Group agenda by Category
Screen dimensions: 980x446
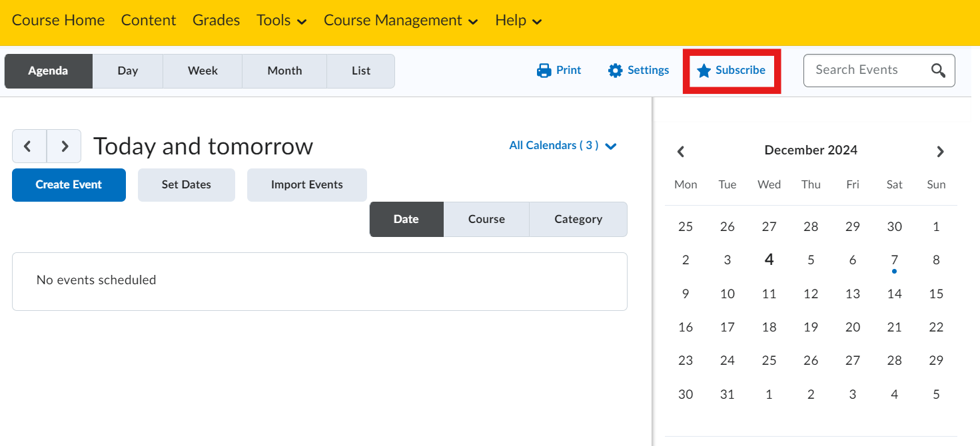point(578,220)
